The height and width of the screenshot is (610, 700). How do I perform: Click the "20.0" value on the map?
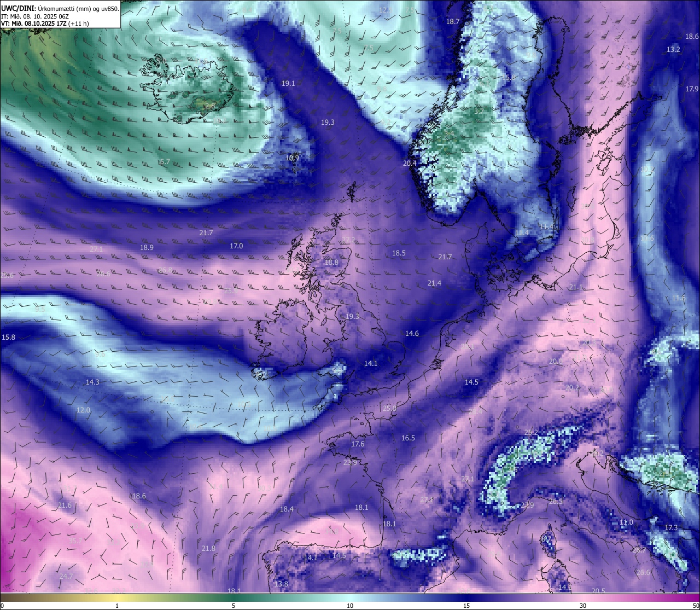(556, 362)
